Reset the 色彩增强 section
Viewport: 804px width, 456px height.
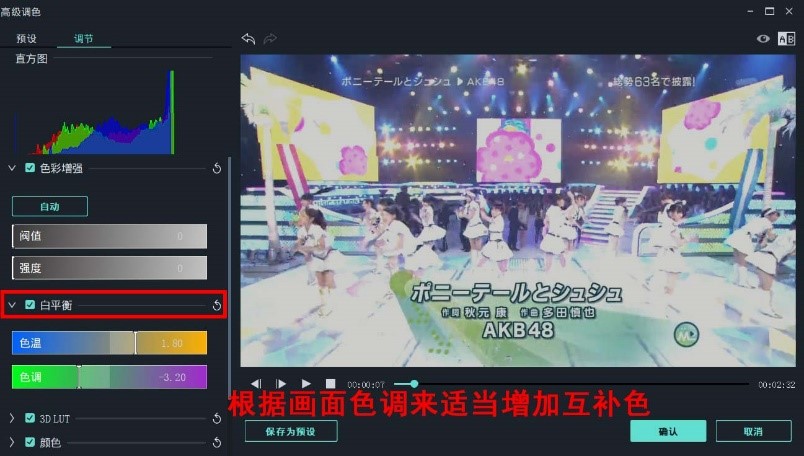(217, 168)
